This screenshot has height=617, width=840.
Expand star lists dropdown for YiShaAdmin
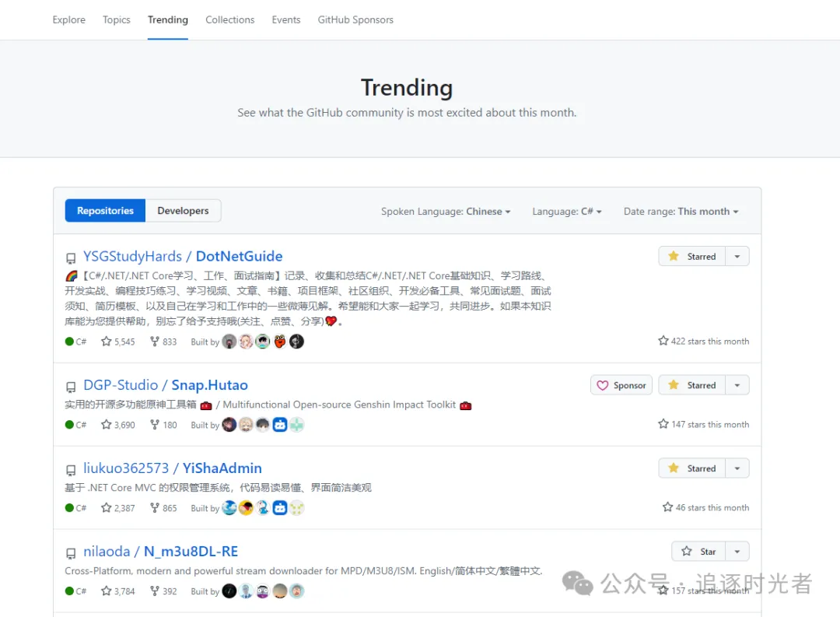(737, 468)
